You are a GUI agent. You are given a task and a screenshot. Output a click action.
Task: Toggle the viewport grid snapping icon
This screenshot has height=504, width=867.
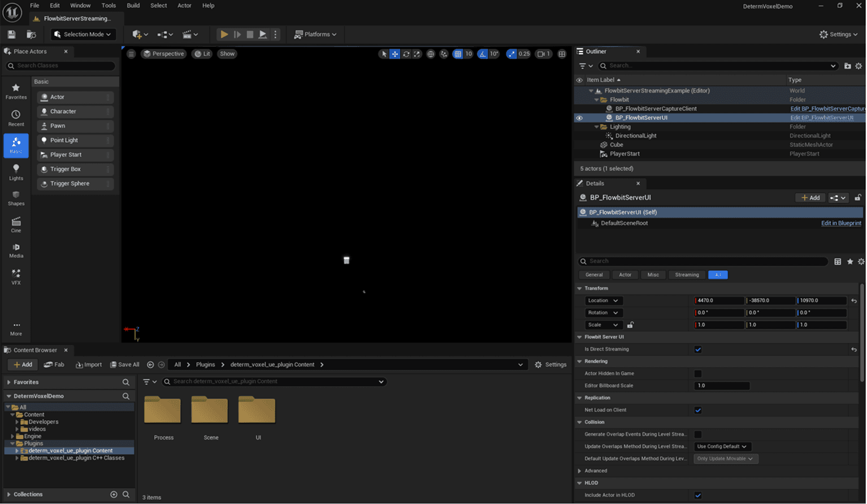[458, 54]
